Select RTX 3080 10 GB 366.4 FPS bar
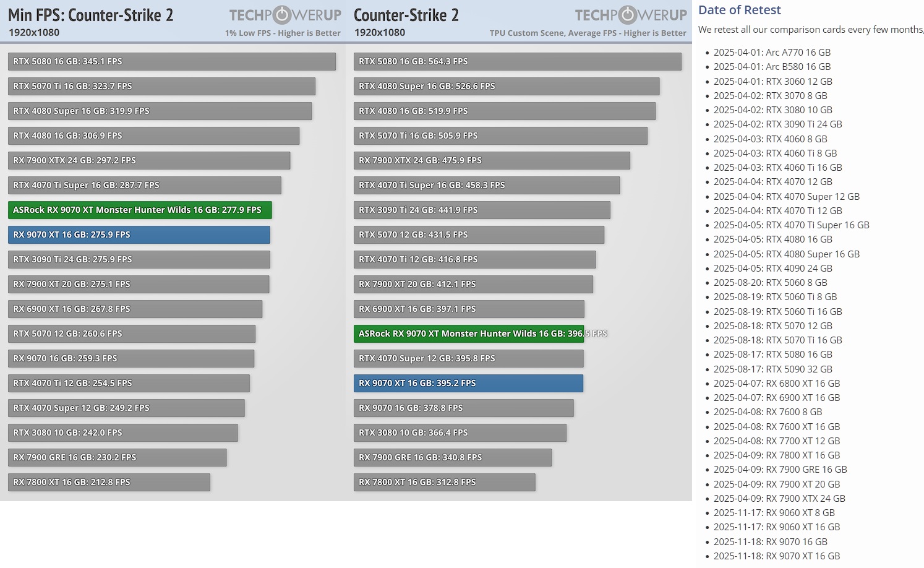This screenshot has height=568, width=924. pos(460,432)
